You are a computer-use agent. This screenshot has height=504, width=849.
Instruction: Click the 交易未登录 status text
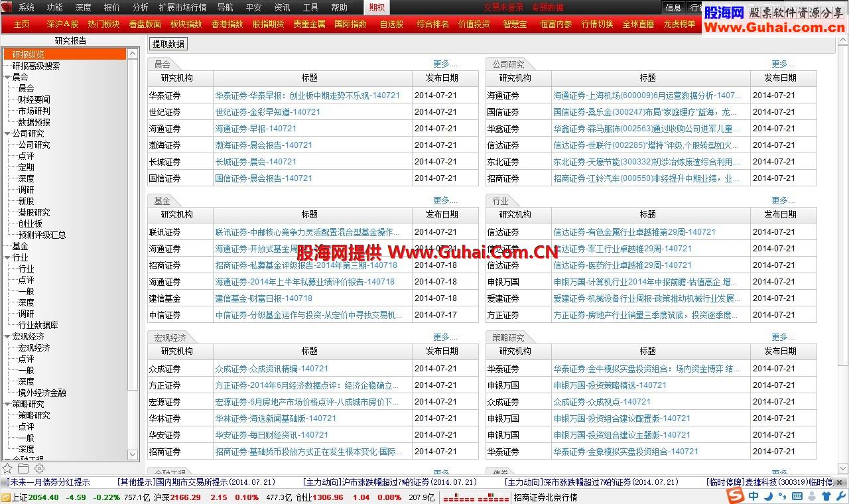[503, 7]
